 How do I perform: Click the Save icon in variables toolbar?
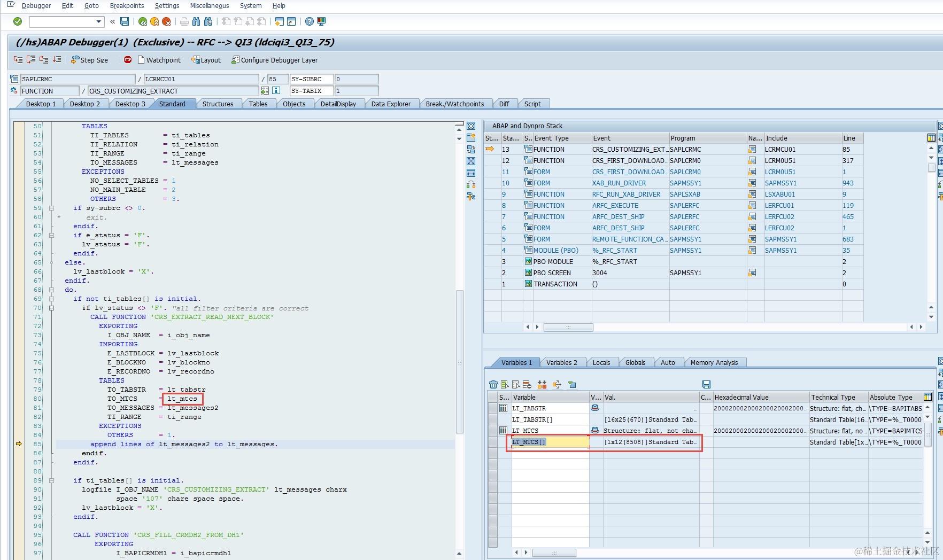coord(706,385)
